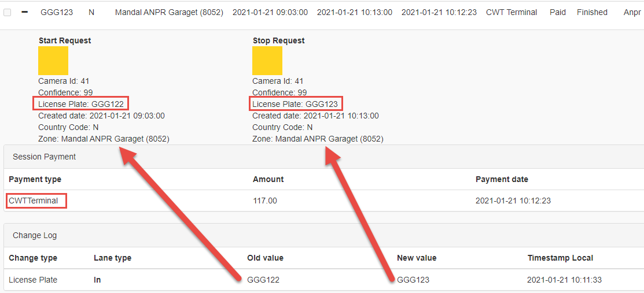Click the 'Lane type' column header
This screenshot has height=293, width=644.
coord(112,258)
